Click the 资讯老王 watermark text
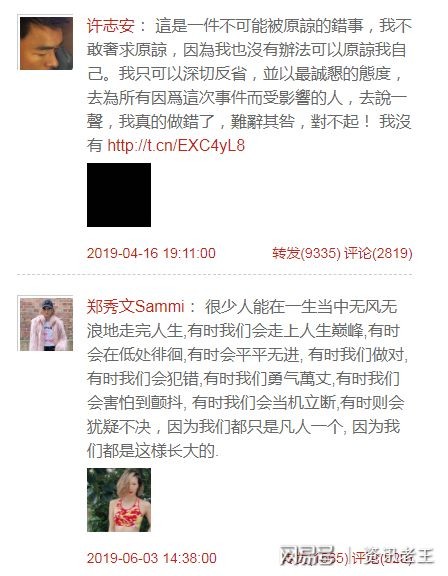This screenshot has width=448, height=576. coord(398,557)
